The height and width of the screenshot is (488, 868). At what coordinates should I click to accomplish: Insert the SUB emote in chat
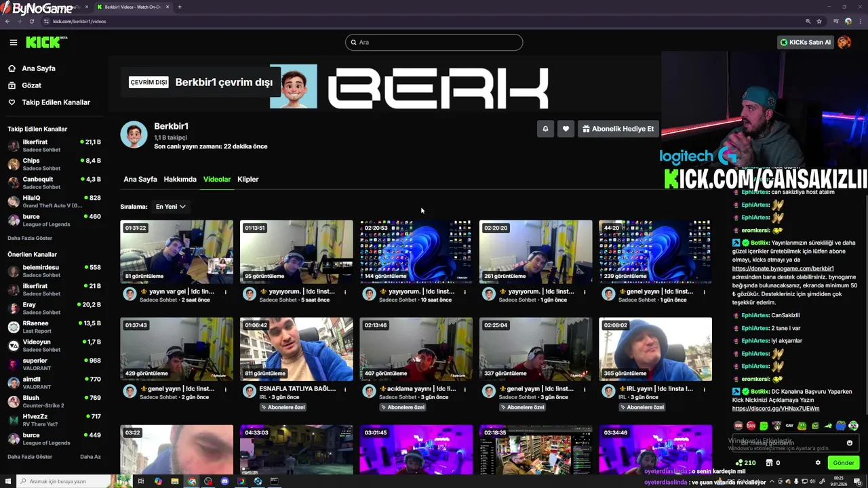pyautogui.click(x=738, y=426)
